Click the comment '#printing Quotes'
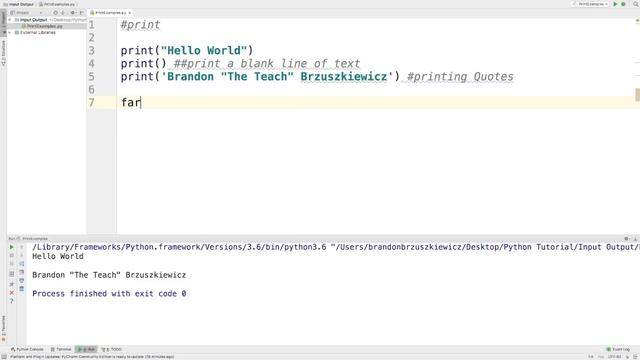The height and width of the screenshot is (360, 640). (460, 76)
